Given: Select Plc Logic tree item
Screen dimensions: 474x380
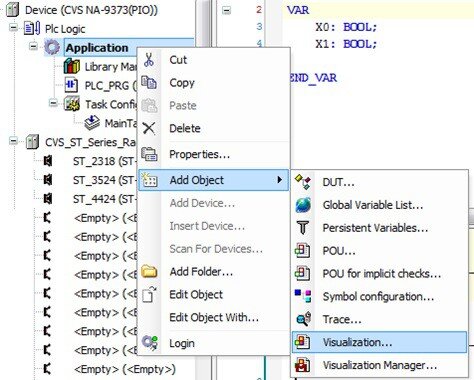Looking at the screenshot, I should (x=65, y=29).
